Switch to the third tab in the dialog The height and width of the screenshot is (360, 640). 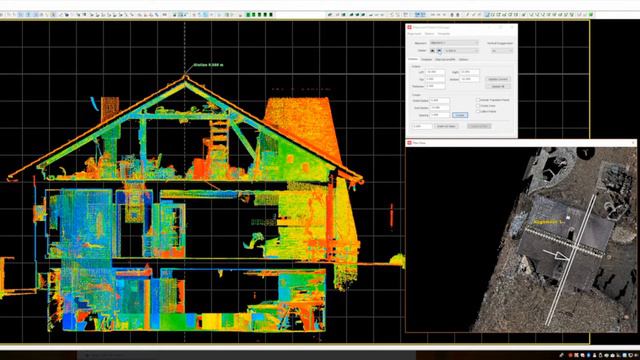coord(445,60)
